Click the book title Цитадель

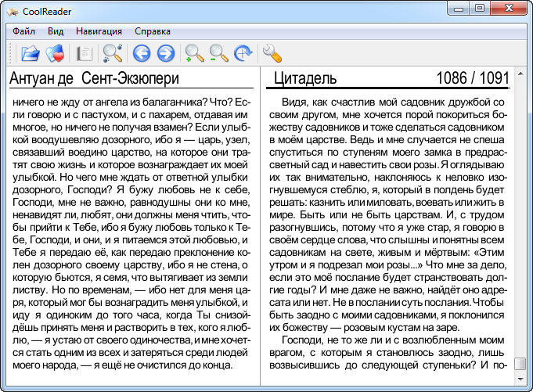pyautogui.click(x=305, y=78)
